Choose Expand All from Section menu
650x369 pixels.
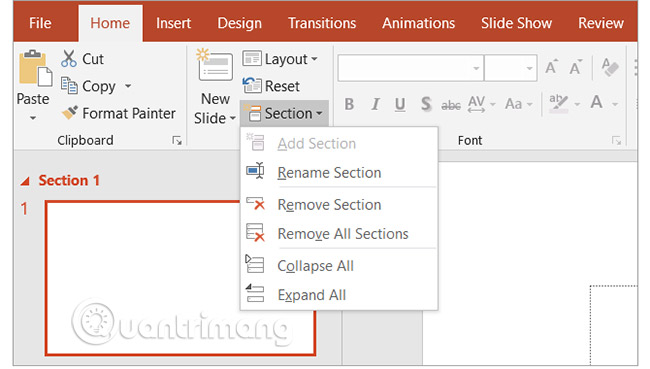339,295
